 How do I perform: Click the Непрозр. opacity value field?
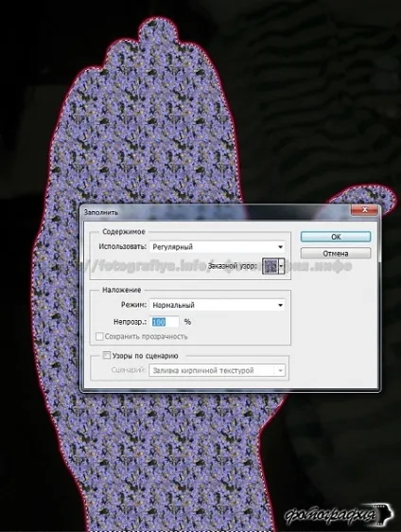pos(165,322)
